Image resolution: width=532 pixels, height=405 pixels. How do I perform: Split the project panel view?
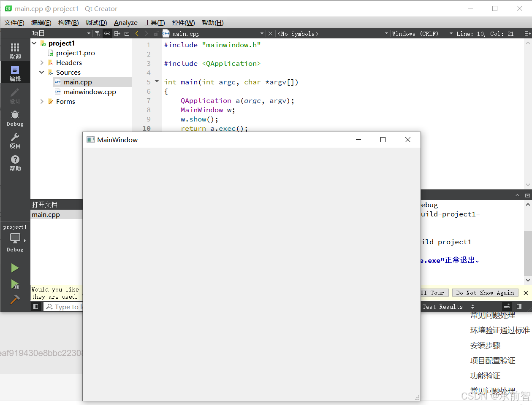click(117, 33)
